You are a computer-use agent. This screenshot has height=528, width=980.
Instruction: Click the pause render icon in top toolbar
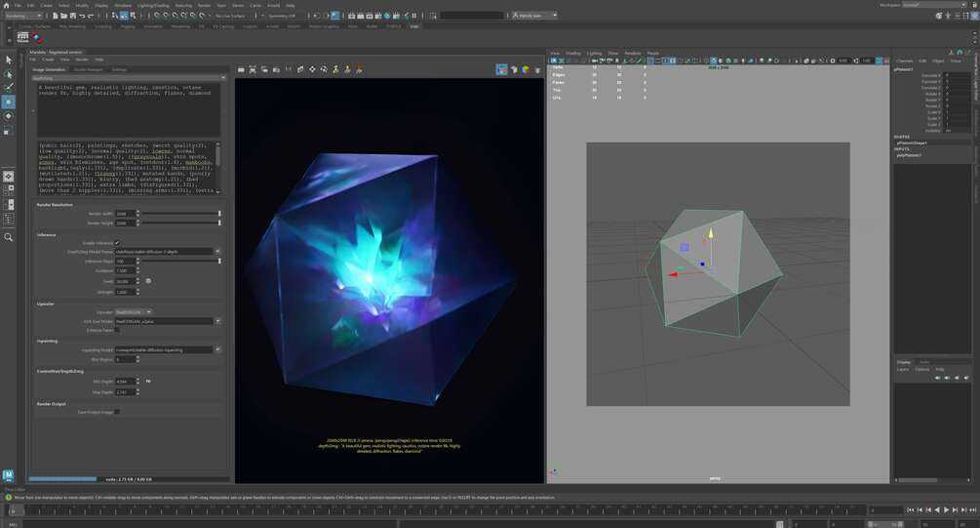413,16
